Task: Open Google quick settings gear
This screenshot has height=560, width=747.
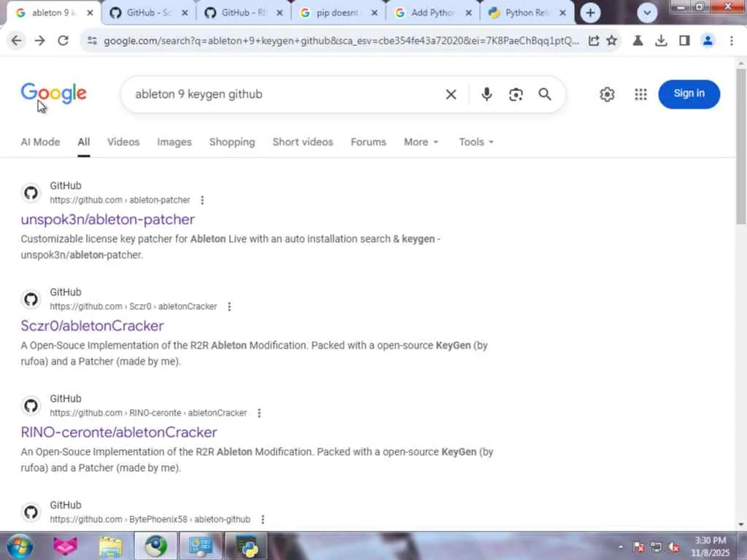Action: pos(607,94)
